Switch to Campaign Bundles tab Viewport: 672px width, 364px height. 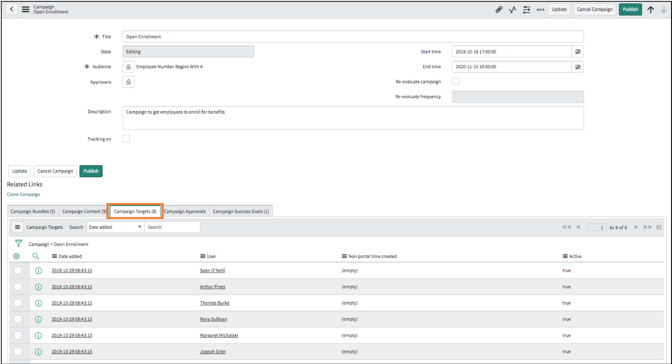pos(33,211)
